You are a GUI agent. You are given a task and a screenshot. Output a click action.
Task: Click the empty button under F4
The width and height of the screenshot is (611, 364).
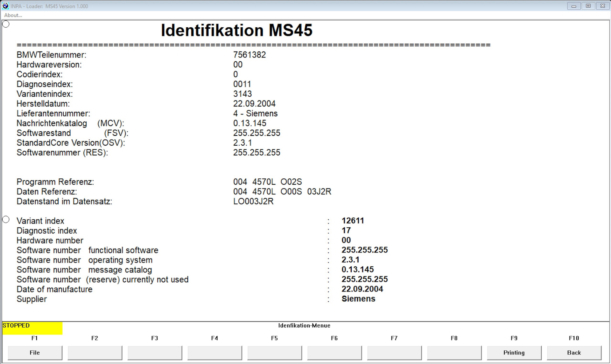214,353
